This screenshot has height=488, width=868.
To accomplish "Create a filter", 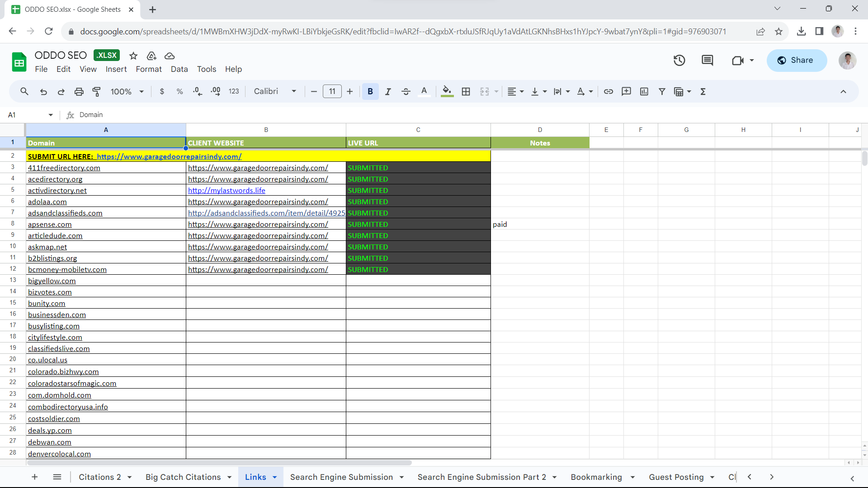I will [662, 92].
